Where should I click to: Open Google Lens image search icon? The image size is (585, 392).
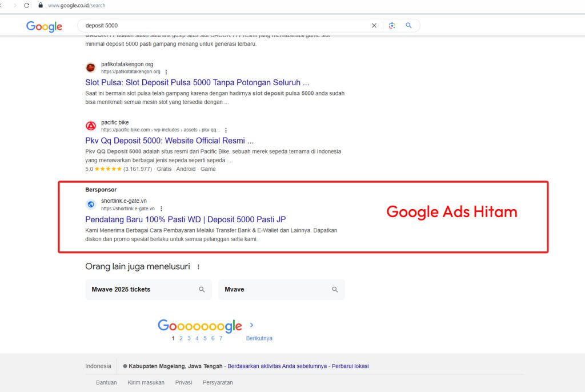[392, 26]
